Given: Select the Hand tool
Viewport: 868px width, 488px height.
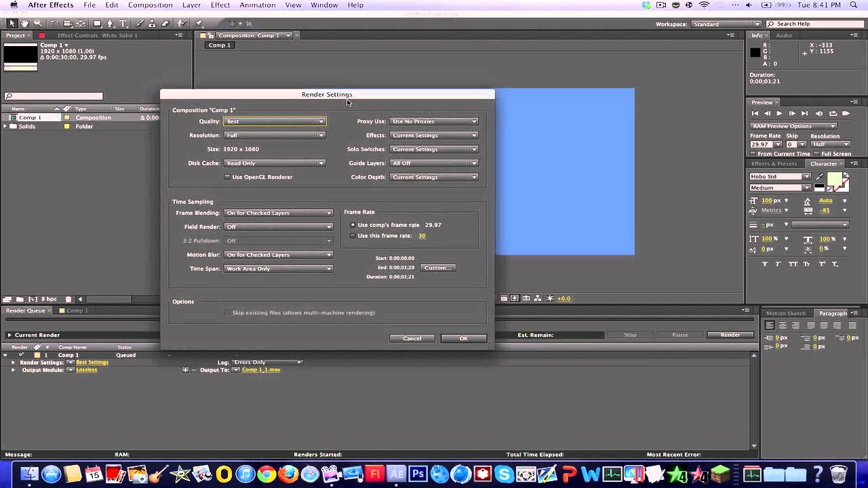Looking at the screenshot, I should point(25,24).
